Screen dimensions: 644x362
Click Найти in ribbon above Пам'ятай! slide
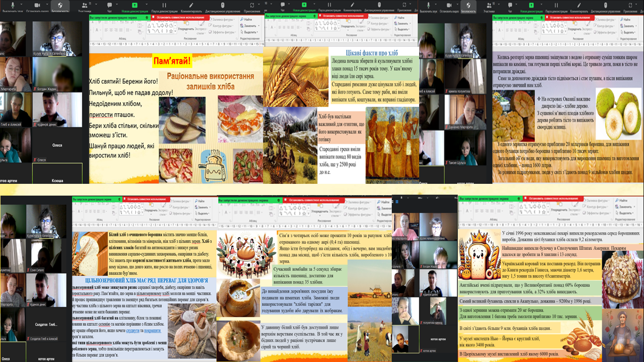247,19
